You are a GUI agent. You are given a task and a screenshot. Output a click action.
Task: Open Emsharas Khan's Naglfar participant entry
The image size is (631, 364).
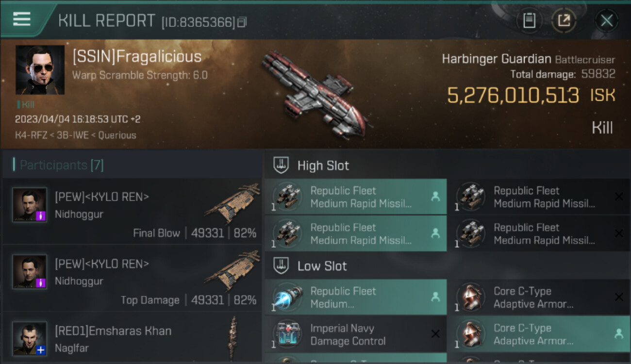pos(132,339)
